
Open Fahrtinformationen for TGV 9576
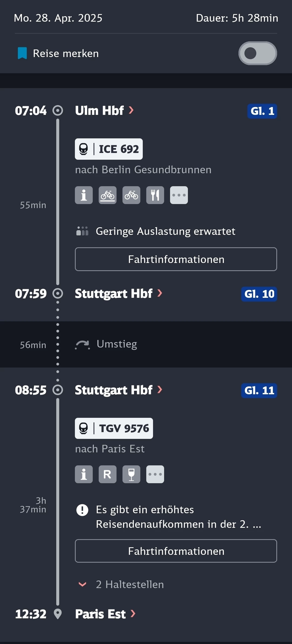pyautogui.click(x=176, y=551)
